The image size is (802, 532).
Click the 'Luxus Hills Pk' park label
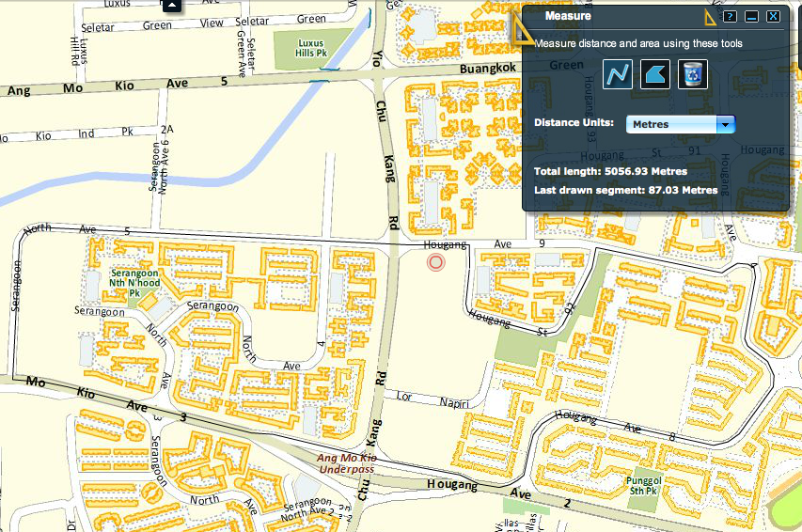coord(311,48)
